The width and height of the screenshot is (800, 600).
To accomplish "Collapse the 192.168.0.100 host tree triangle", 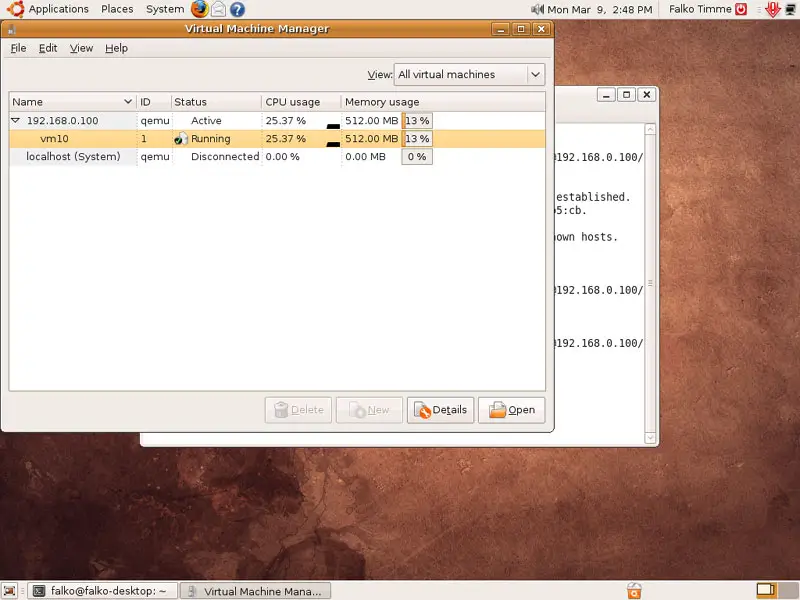I will pyautogui.click(x=15, y=120).
